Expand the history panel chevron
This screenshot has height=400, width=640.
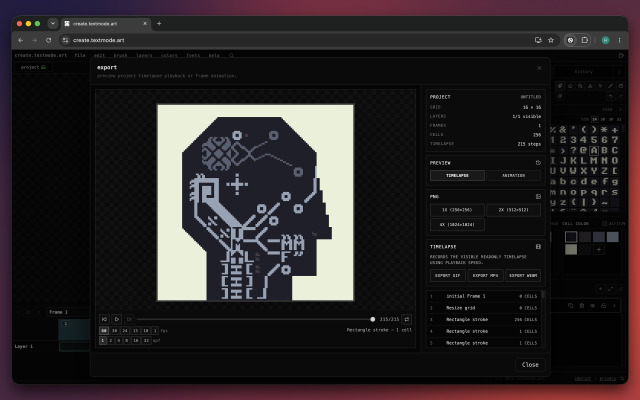(619, 72)
